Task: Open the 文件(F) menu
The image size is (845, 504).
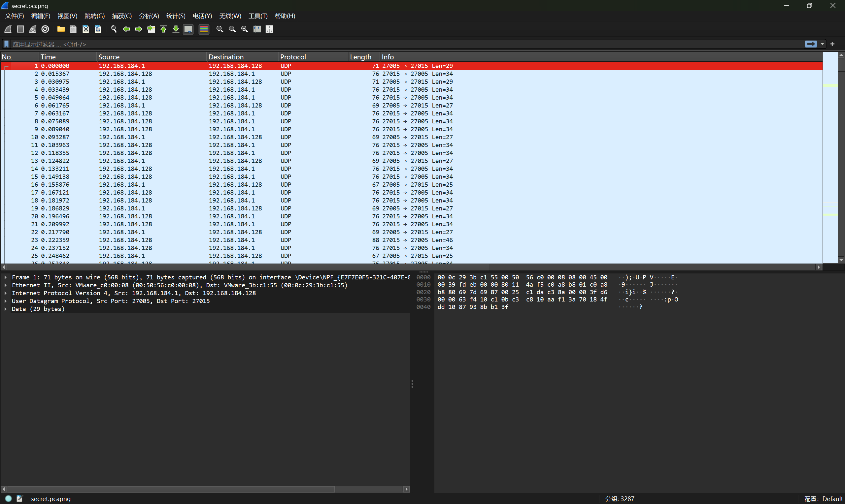Action: 14,16
